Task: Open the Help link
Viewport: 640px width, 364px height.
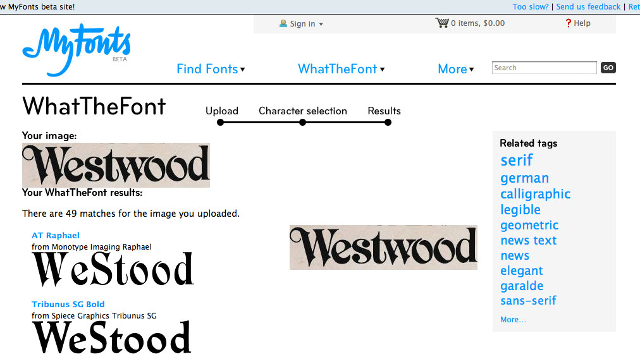Action: click(x=582, y=23)
